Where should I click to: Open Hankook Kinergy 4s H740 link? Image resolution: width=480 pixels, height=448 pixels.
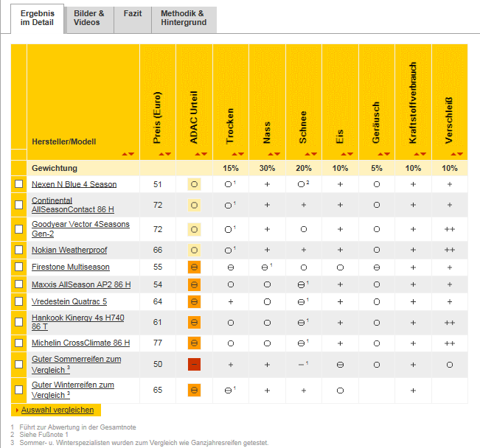[x=78, y=322]
